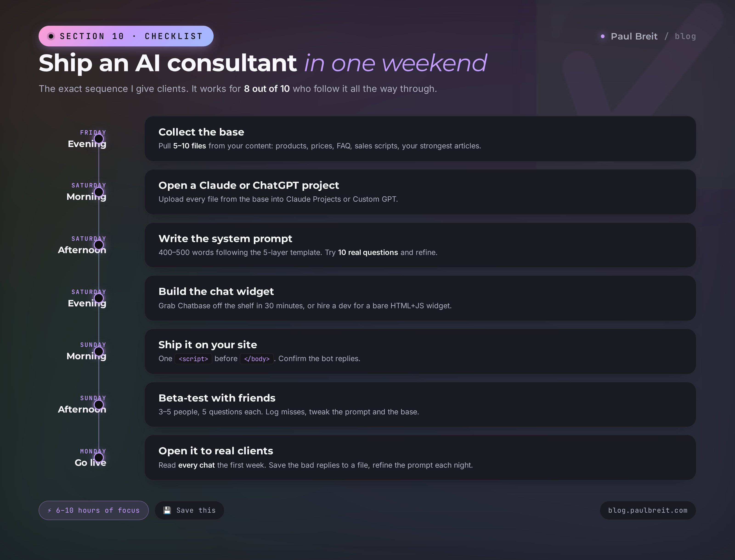Click the <script> code chip
Image resolution: width=735 pixels, height=560 pixels.
(x=193, y=359)
